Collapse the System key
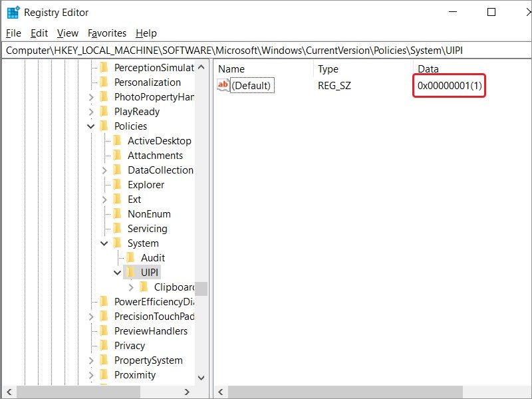 pyautogui.click(x=104, y=243)
